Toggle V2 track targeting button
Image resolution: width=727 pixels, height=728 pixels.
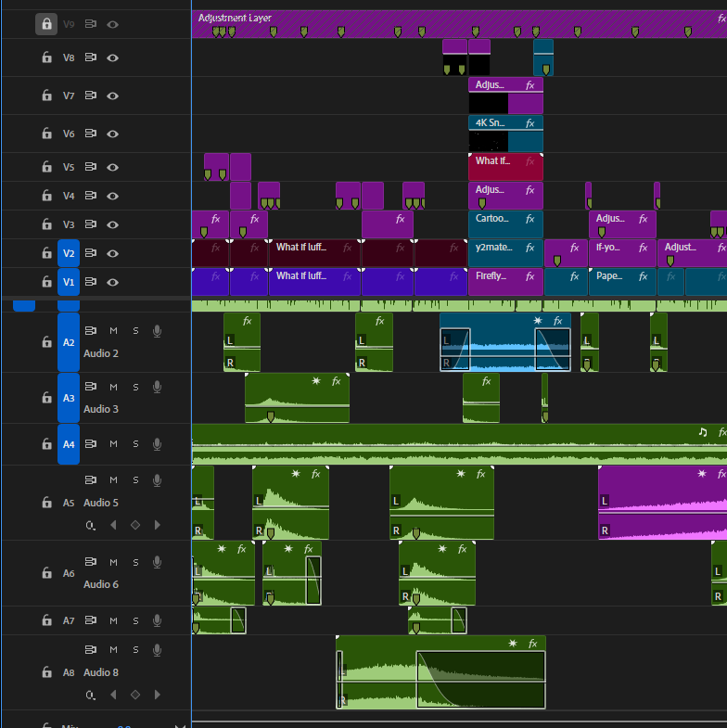click(69, 253)
